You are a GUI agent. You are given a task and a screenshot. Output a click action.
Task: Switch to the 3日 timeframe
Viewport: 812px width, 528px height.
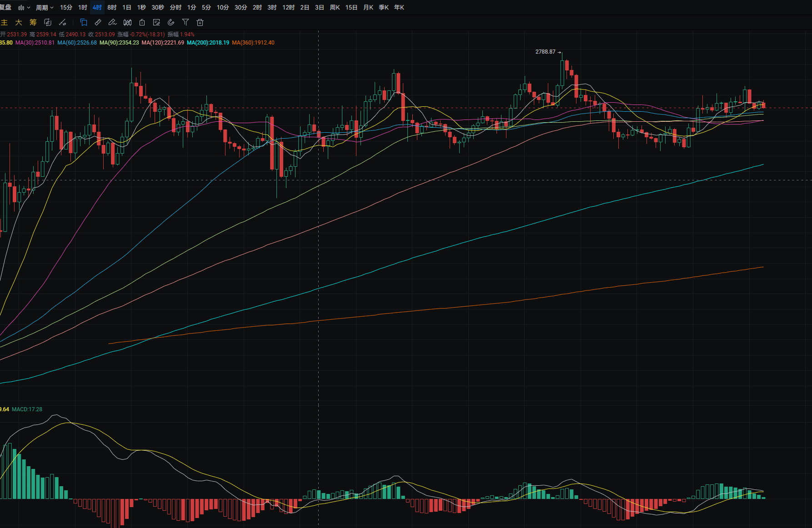(x=320, y=8)
